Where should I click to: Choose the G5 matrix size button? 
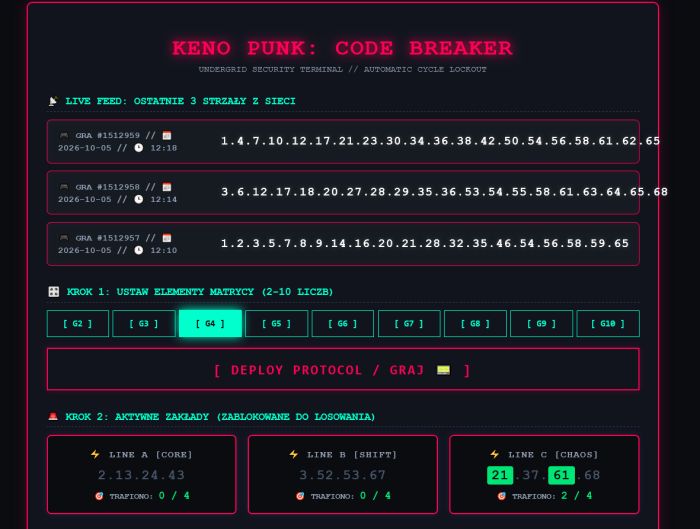(x=276, y=324)
